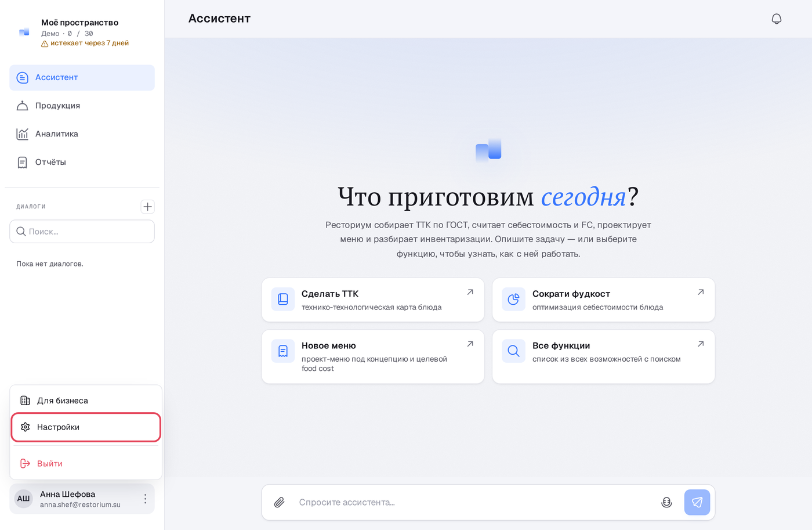Click the paperclip attach icon

coord(279,502)
